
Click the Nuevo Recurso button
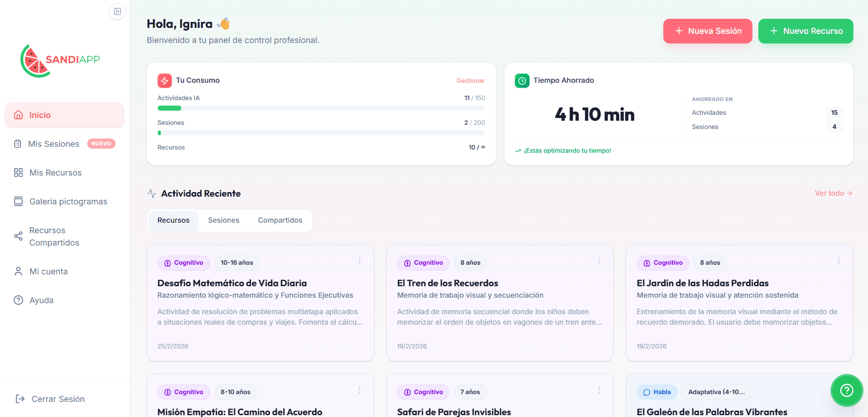tap(805, 31)
